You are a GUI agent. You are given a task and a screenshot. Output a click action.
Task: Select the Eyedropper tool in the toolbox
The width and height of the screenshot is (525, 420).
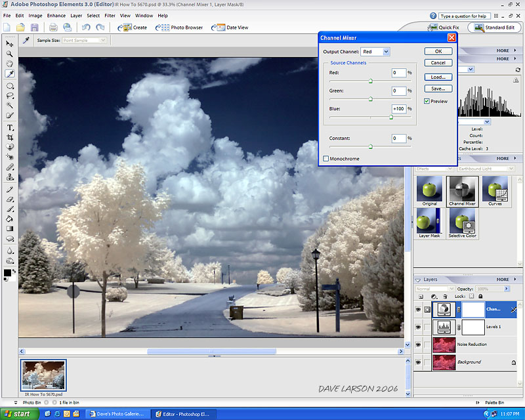[10, 73]
